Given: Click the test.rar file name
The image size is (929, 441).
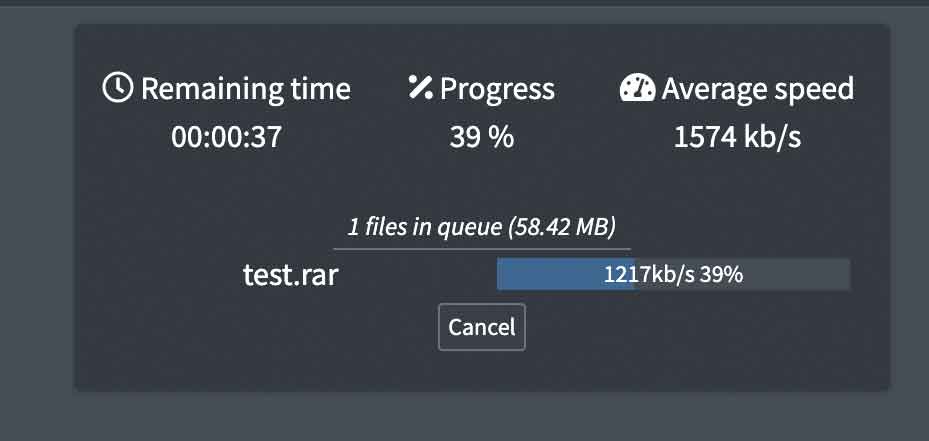Looking at the screenshot, I should [x=291, y=274].
